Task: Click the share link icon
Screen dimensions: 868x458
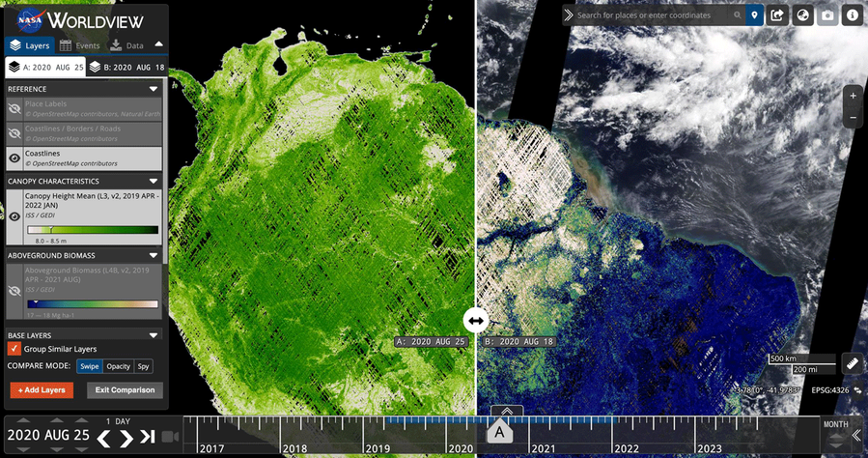Action: tap(778, 15)
